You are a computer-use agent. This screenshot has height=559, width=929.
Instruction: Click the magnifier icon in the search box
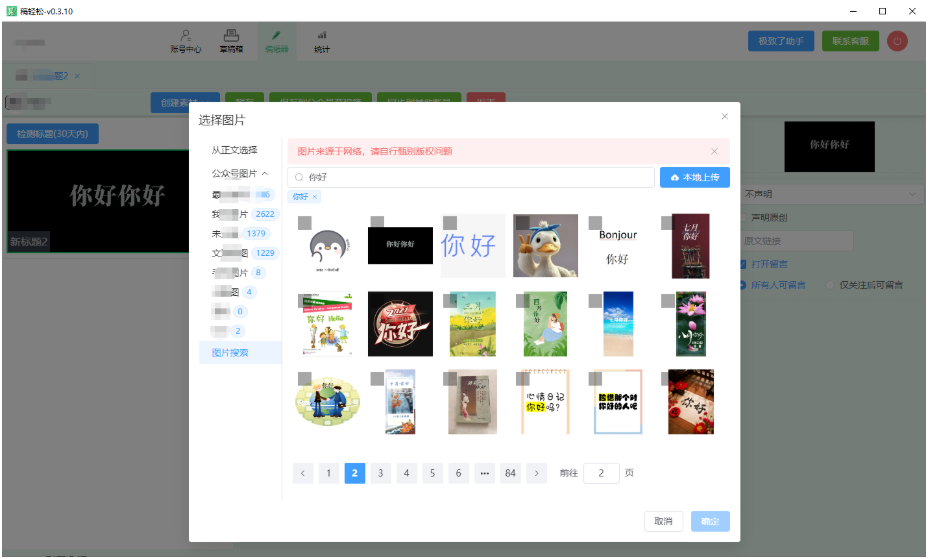[x=299, y=177]
